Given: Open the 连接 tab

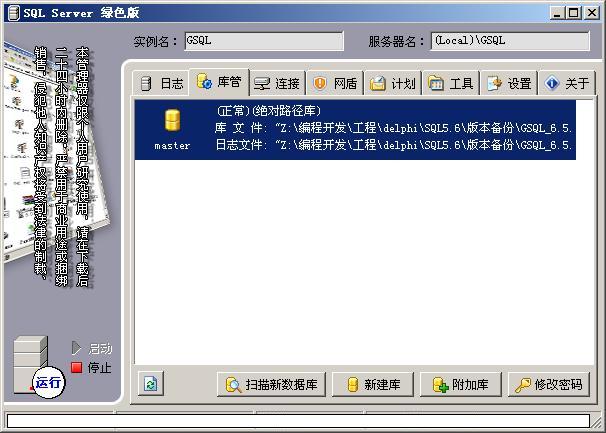Looking at the screenshot, I should [x=277, y=83].
